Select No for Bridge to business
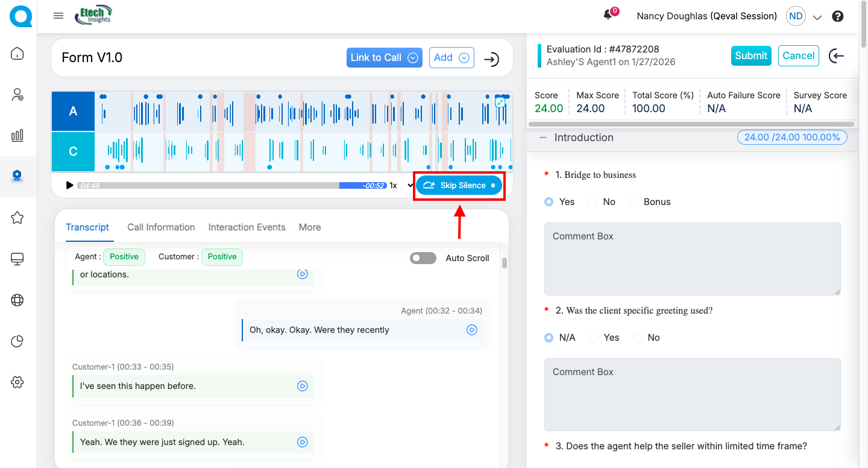This screenshot has height=468, width=868. click(593, 202)
